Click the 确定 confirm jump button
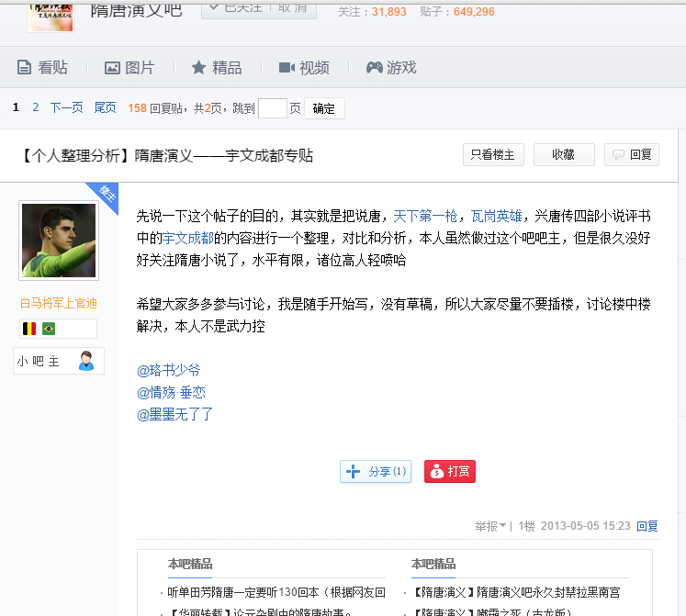This screenshot has height=616, width=686. pyautogui.click(x=324, y=108)
